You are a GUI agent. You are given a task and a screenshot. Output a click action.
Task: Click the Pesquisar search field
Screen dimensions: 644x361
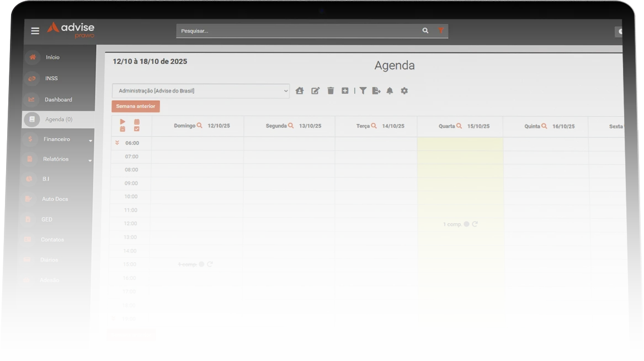[298, 31]
